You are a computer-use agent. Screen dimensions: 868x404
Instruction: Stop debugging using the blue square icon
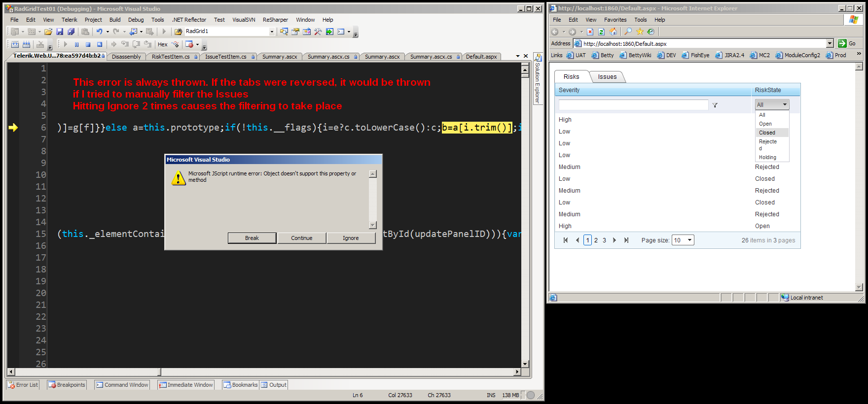pos(88,44)
